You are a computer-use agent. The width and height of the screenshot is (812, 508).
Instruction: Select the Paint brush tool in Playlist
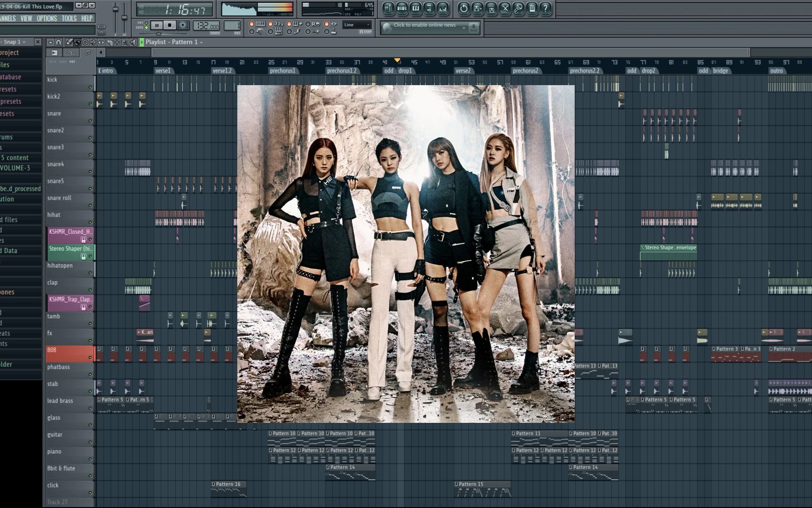[x=77, y=42]
